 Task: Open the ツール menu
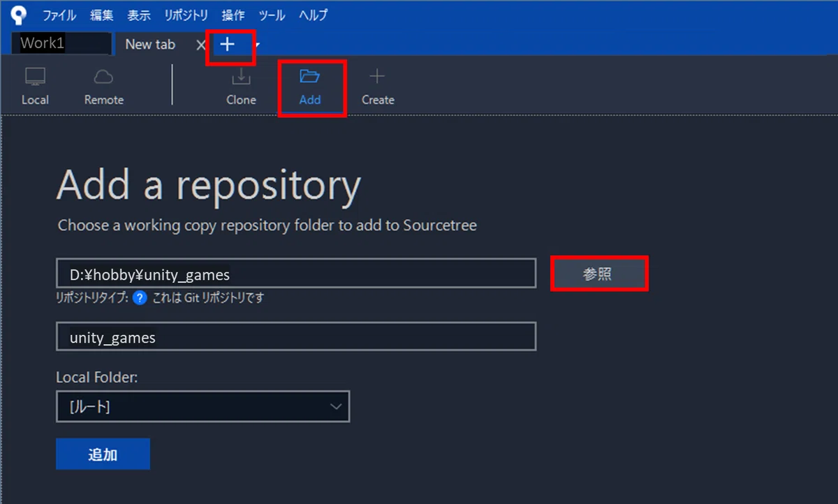(x=272, y=15)
